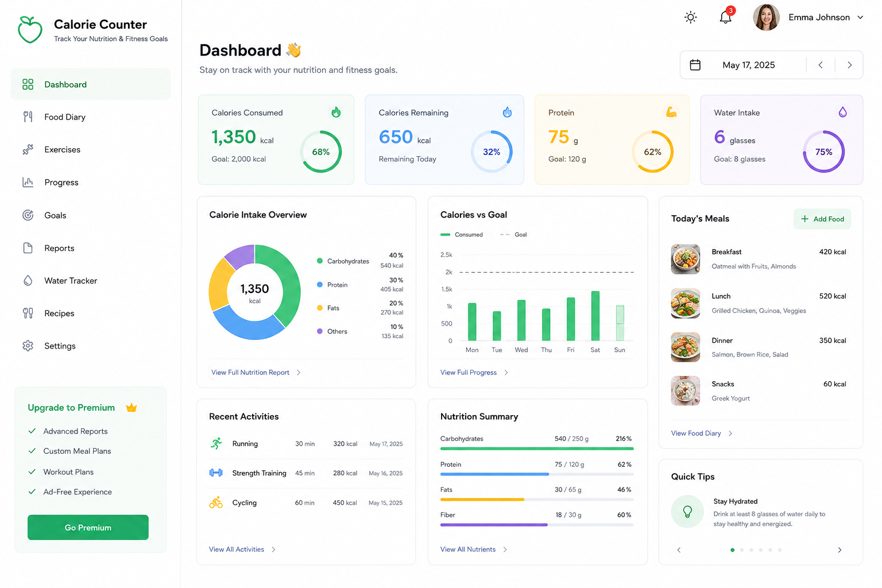Viewport: 882px width, 588px height.
Task: Click the Running activity icon
Action: tap(216, 443)
